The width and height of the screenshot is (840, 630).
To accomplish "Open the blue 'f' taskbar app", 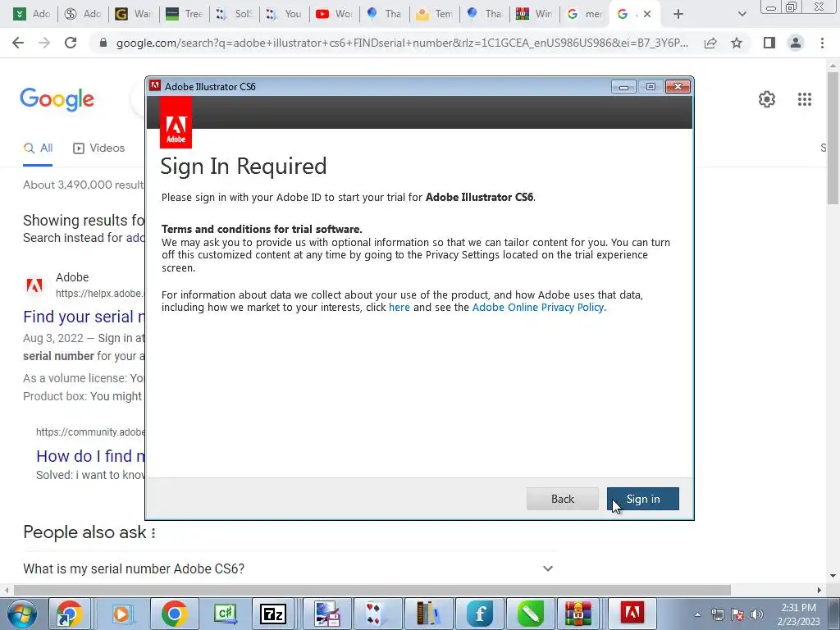I will pos(479,614).
